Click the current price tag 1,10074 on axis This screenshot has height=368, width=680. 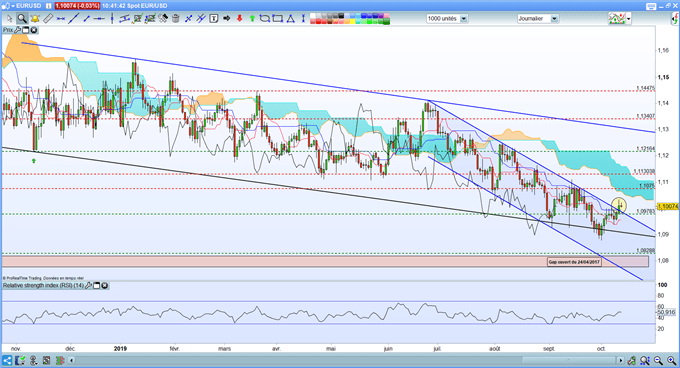(x=668, y=206)
